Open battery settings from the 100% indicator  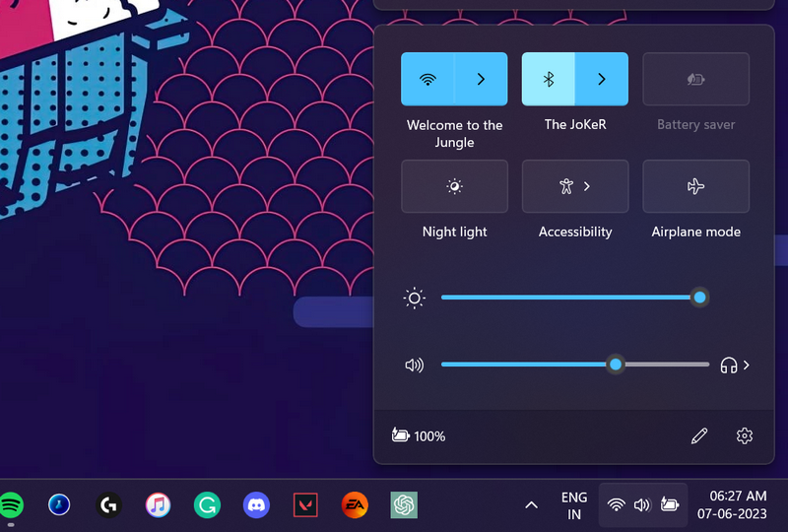[419, 435]
